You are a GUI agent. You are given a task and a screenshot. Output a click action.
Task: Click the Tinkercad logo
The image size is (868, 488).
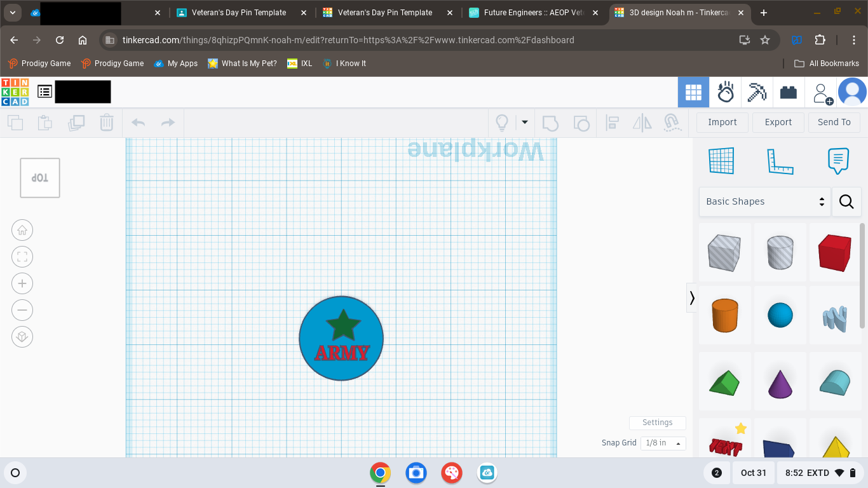[x=15, y=92]
